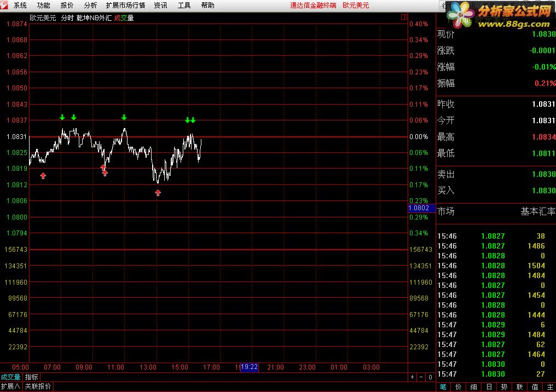The width and height of the screenshot is (556, 392).
Task: Click the blue 19:22 cursor time label
Action: (250, 367)
